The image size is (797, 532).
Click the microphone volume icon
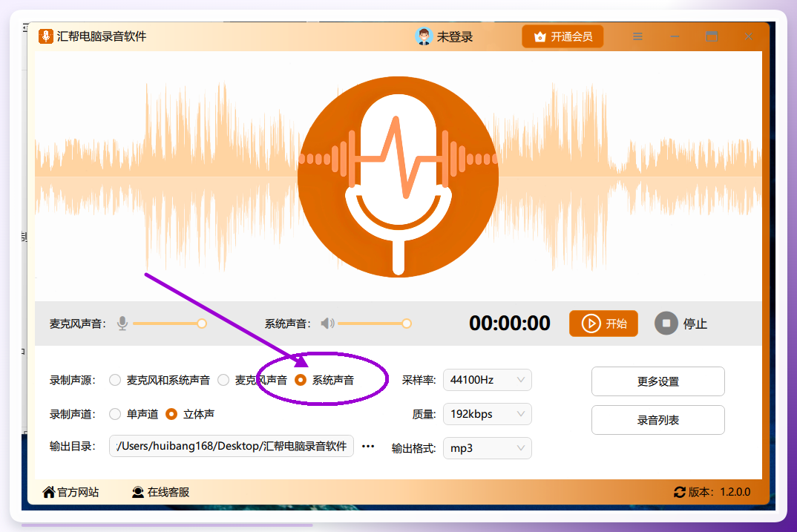(x=122, y=324)
